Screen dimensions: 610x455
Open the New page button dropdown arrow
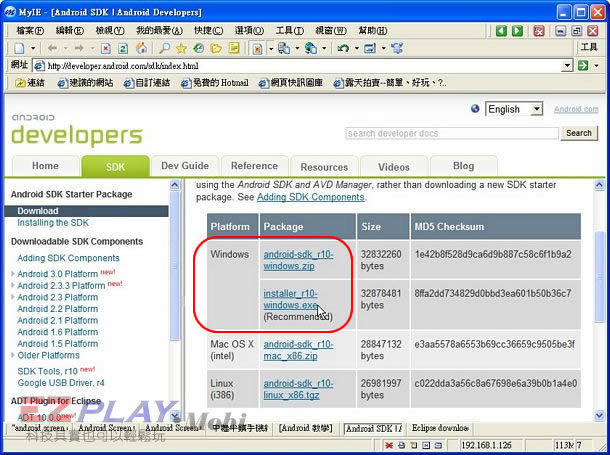click(x=33, y=49)
